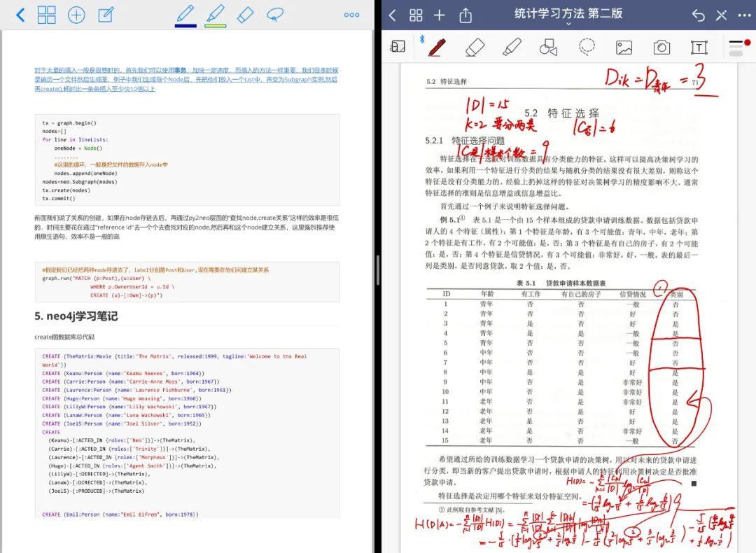Select the text box tool
The width and height of the screenshot is (756, 553).
point(699,47)
